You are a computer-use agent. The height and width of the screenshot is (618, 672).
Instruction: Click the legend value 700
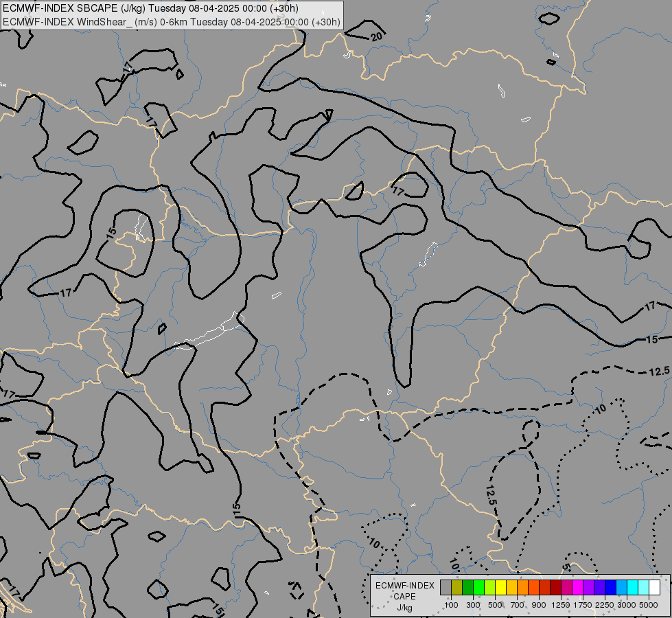(518, 605)
